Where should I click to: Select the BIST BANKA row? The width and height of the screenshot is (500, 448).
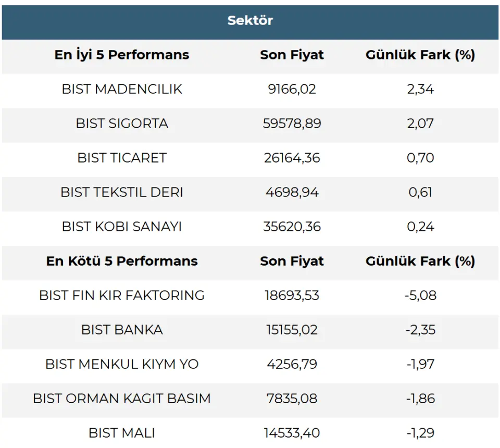click(122, 330)
